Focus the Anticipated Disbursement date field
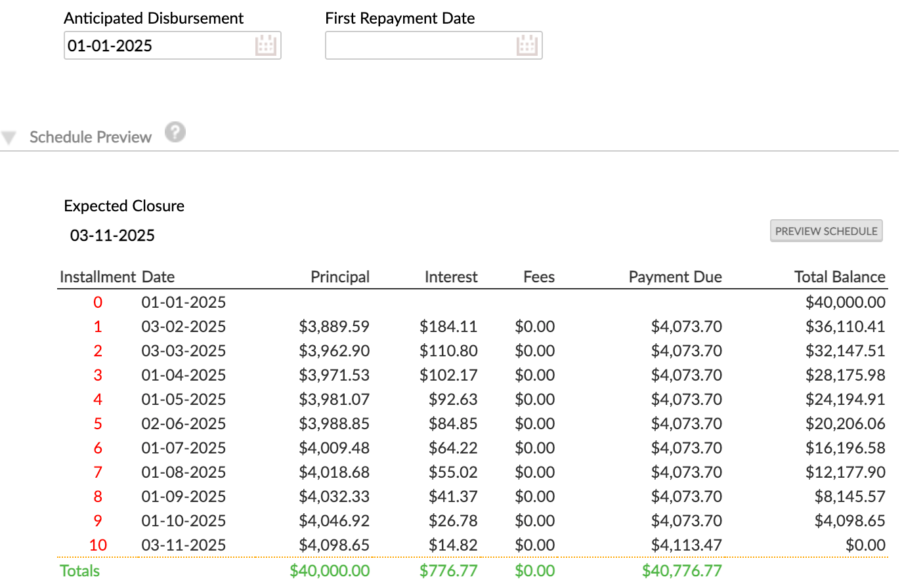 158,46
